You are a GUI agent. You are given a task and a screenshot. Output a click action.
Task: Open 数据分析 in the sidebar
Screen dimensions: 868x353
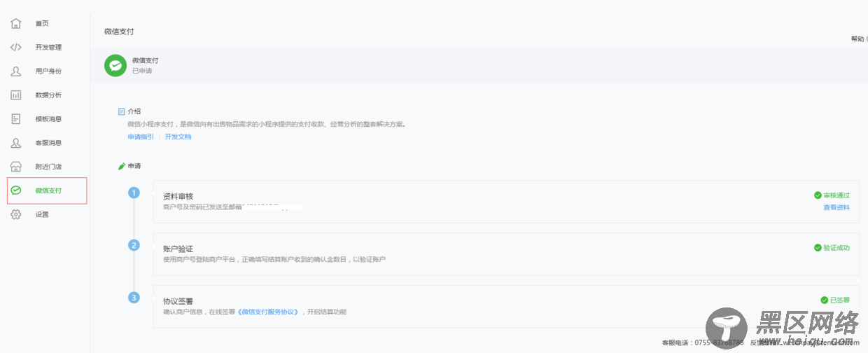[49, 95]
